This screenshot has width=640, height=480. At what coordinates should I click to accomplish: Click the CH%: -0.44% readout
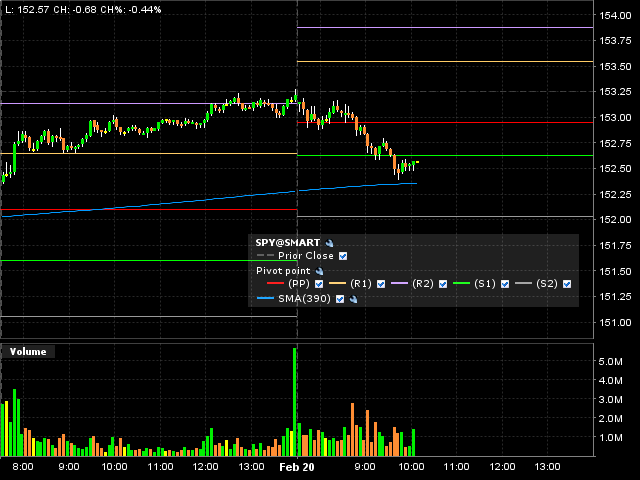tap(131, 9)
